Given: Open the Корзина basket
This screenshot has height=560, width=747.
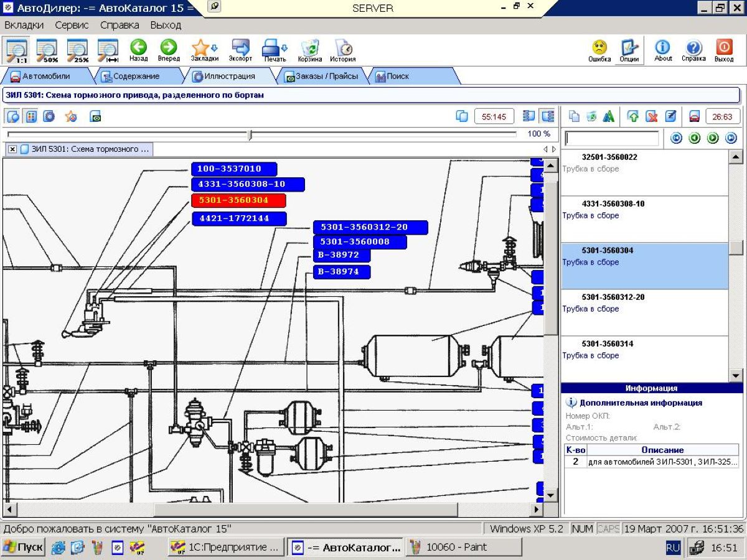Looking at the screenshot, I should (x=309, y=50).
